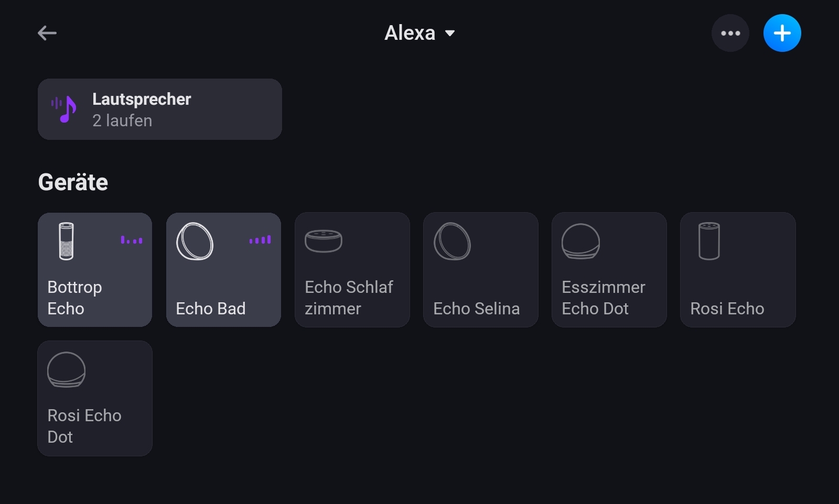This screenshot has width=839, height=504.
Task: Click the Echo Bad playing audio bars
Action: pos(260,240)
